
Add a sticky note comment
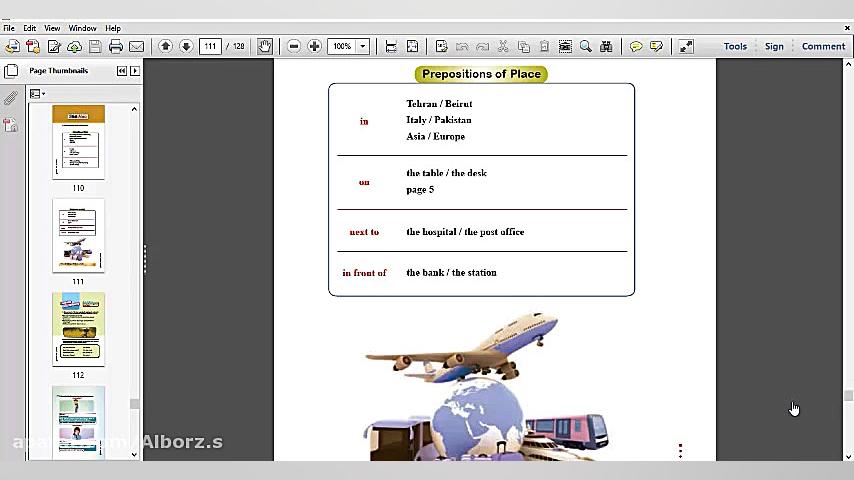click(x=636, y=47)
